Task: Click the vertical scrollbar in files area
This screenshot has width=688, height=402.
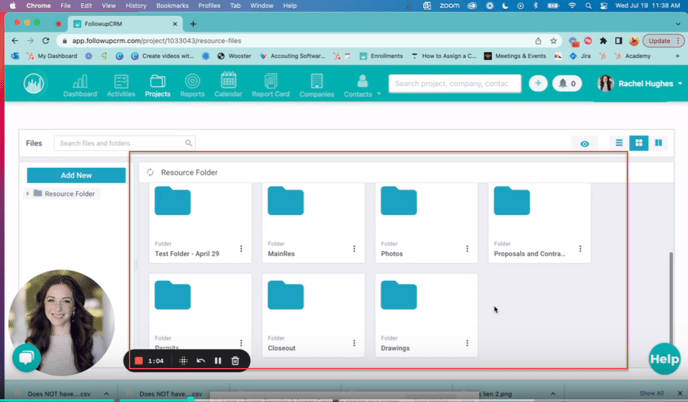Action: [x=670, y=296]
